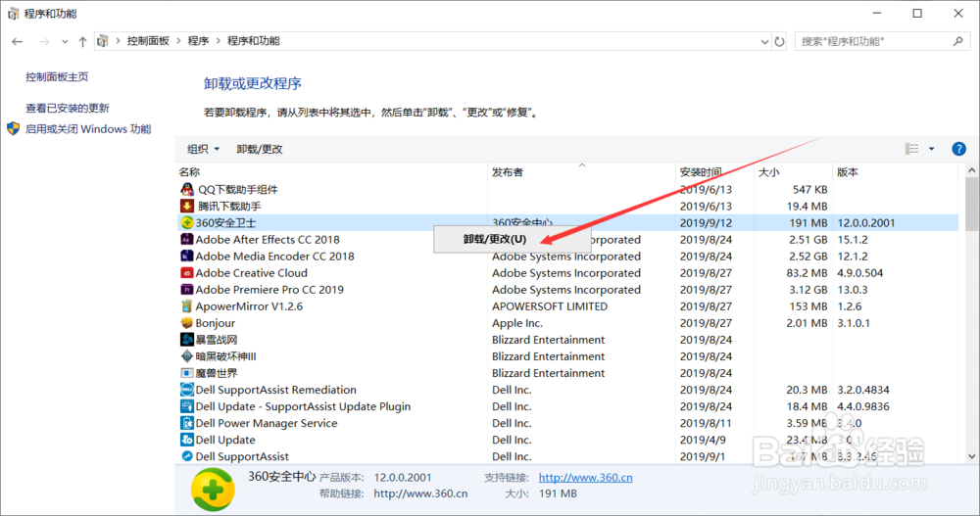Viewport: 980px width, 516px height.
Task: Click 控制面板 in the breadcrumb
Action: [148, 41]
